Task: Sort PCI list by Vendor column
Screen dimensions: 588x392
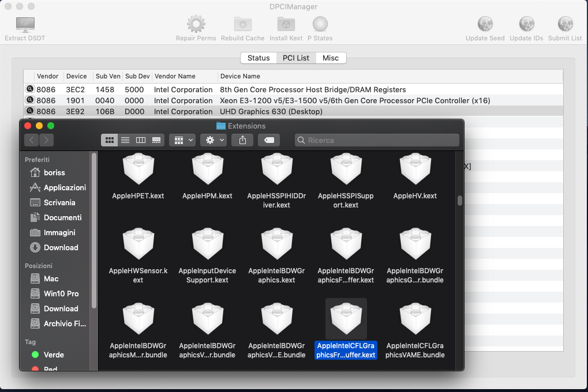Action: (x=48, y=76)
